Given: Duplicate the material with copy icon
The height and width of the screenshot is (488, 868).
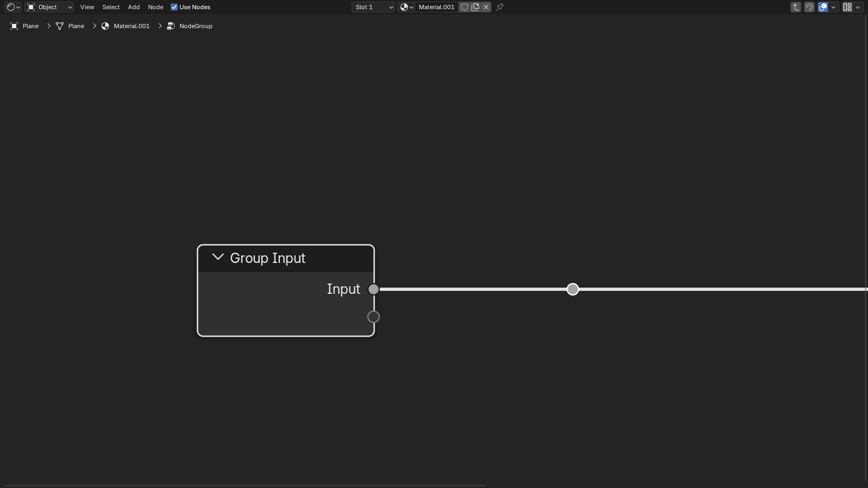Looking at the screenshot, I should (x=475, y=7).
